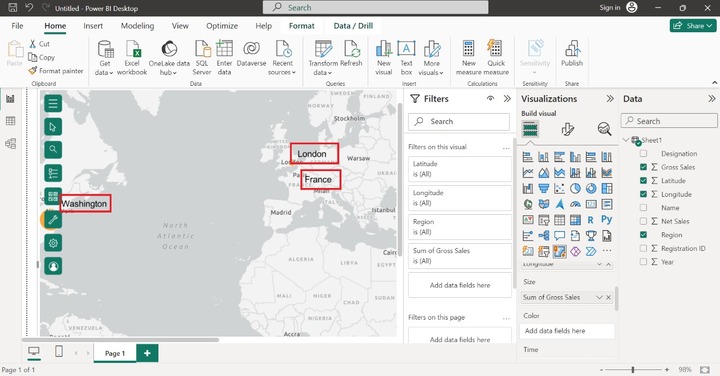Select the Funnel chart visual
Screen dimensions: 720x376
pos(544,188)
